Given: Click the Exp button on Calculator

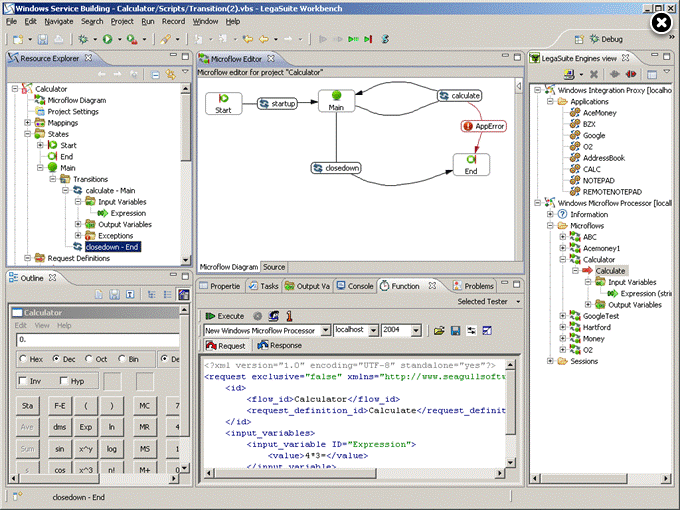Looking at the screenshot, I should (x=85, y=427).
